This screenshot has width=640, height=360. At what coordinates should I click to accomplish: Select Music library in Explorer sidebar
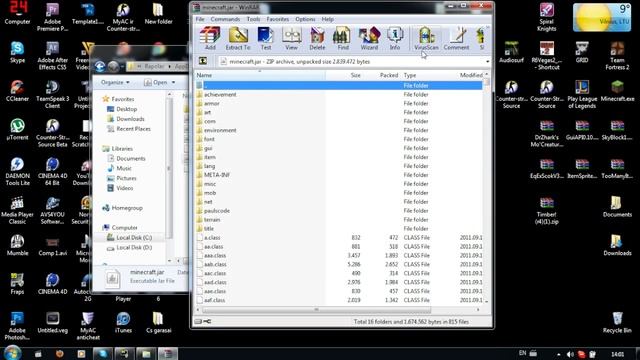[120, 168]
